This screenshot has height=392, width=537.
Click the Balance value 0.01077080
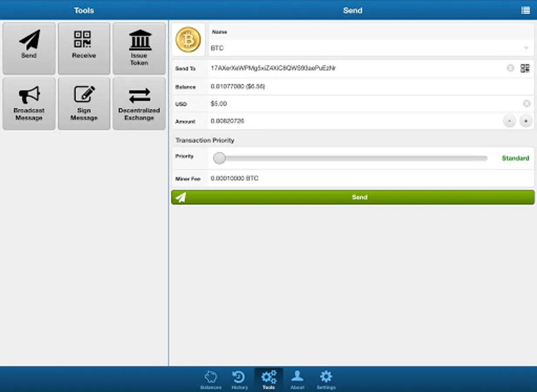(x=238, y=87)
